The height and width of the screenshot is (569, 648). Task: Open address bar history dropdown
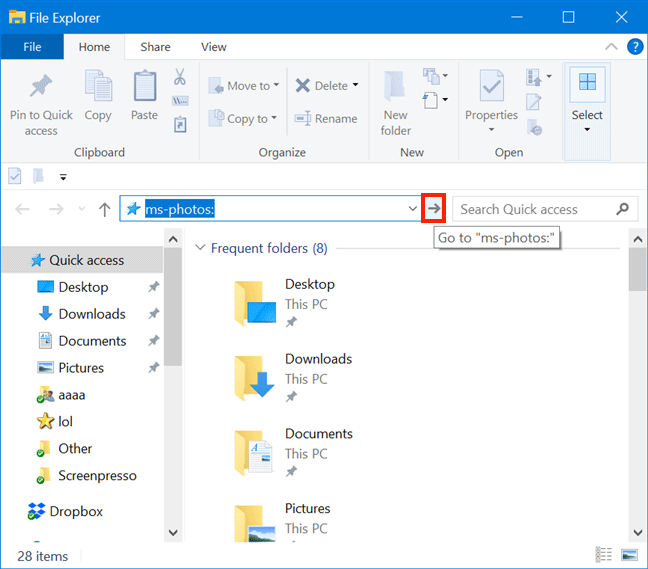(x=412, y=209)
